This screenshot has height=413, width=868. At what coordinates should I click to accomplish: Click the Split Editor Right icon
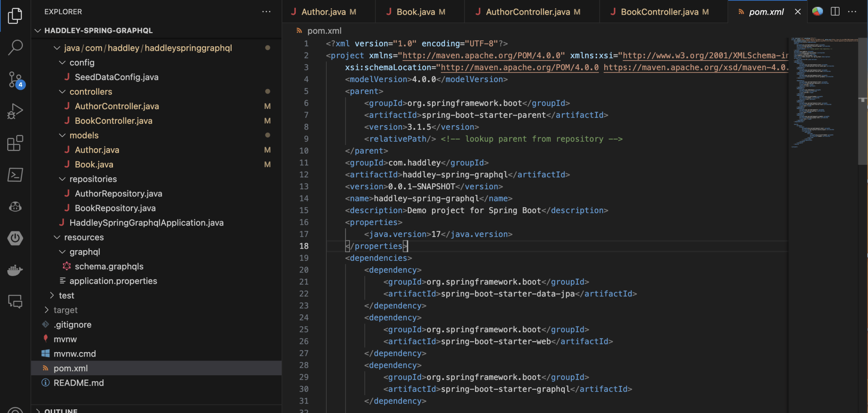pos(835,12)
